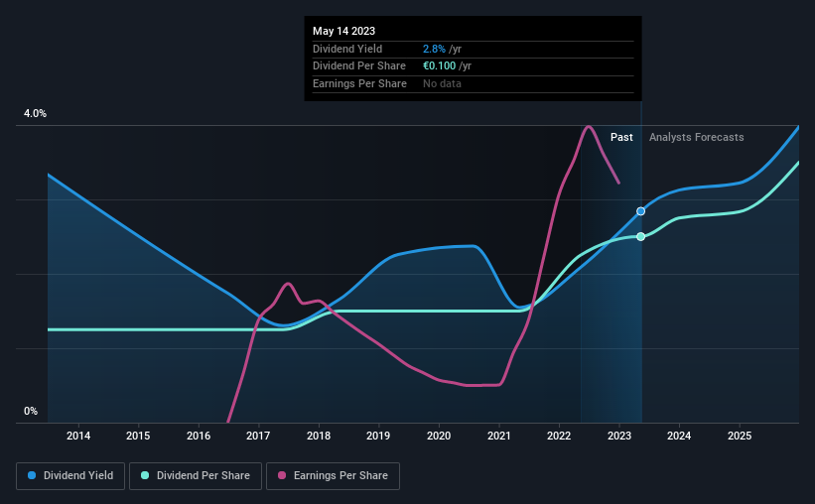Click the 2014 x-axis label
This screenshot has width=815, height=504.
78,436
